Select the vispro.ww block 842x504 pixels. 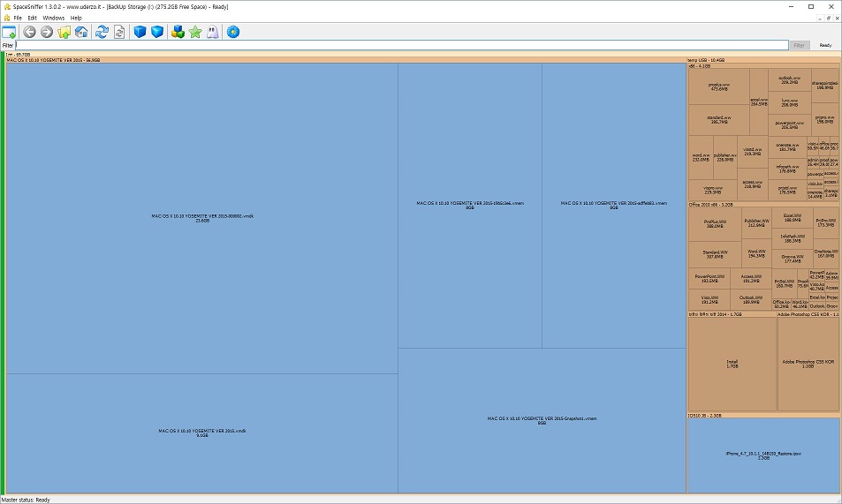[x=713, y=190]
